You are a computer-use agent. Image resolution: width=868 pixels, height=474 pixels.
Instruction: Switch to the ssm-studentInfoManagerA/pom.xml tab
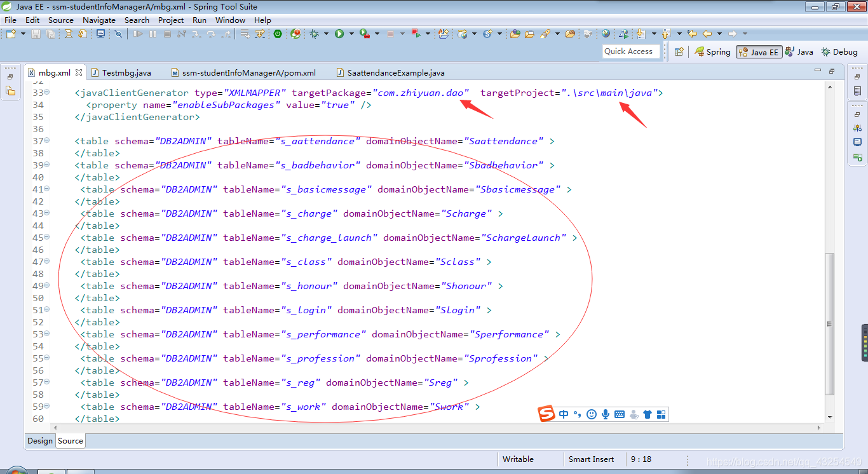243,72
